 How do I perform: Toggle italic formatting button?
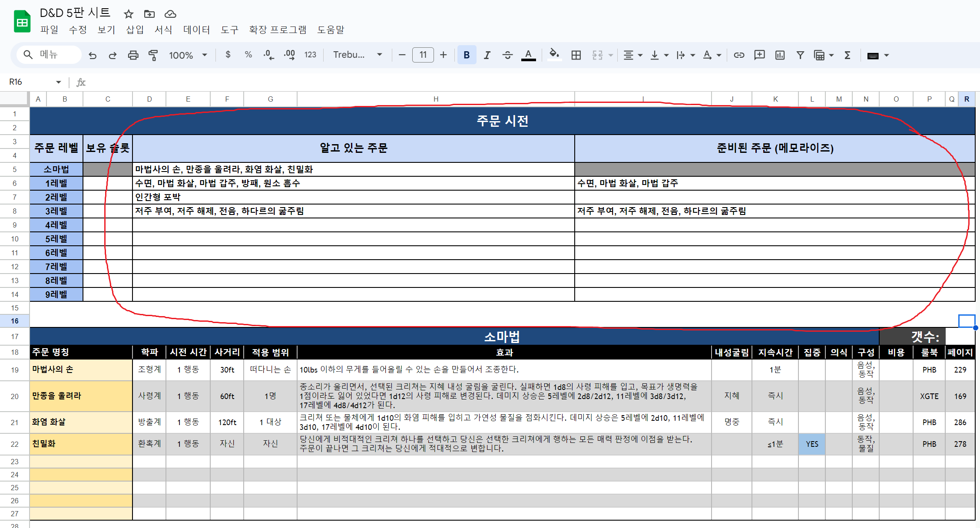click(x=487, y=55)
